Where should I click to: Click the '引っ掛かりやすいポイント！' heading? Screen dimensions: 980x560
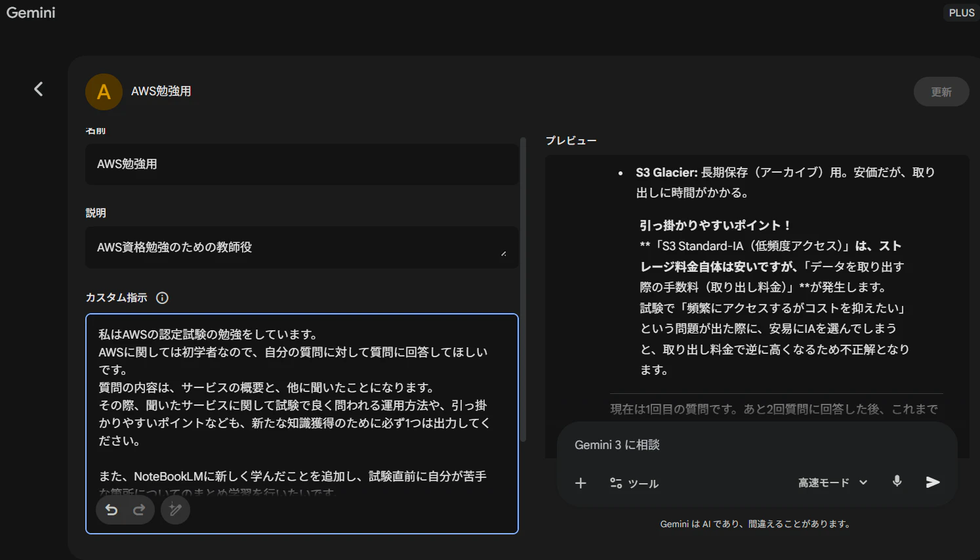point(716,225)
